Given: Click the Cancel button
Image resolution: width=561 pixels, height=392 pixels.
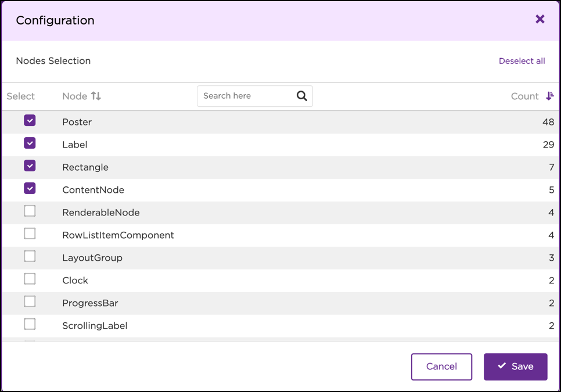Looking at the screenshot, I should coord(441,366).
